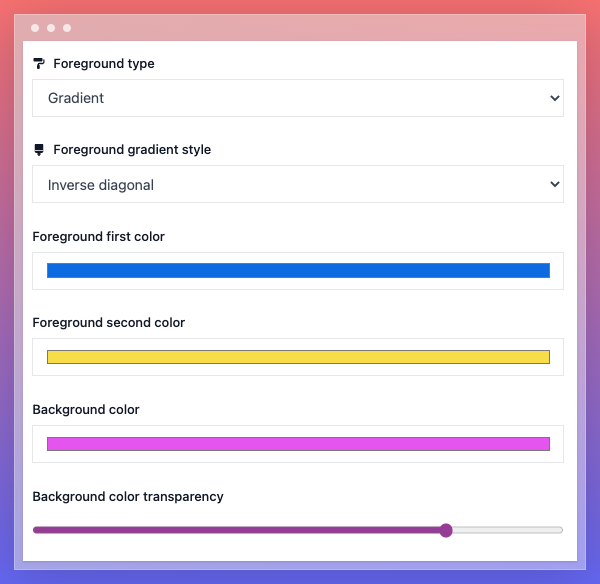Click the Foreground gradient style label

pos(132,150)
